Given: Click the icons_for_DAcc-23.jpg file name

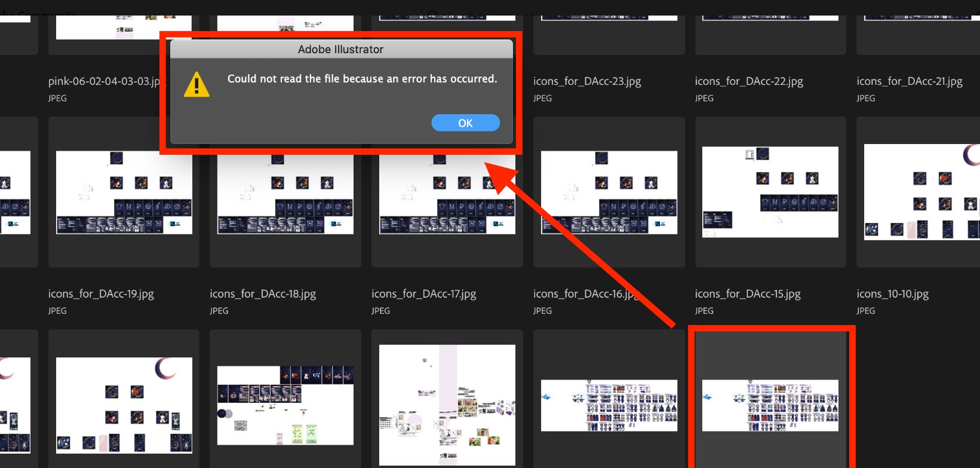Looking at the screenshot, I should (x=587, y=81).
